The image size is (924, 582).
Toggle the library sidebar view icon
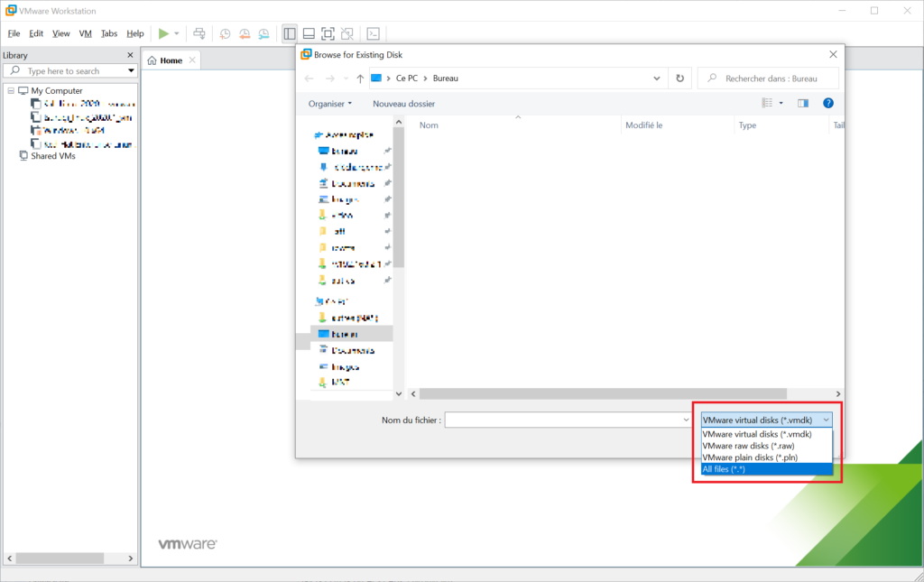[290, 33]
